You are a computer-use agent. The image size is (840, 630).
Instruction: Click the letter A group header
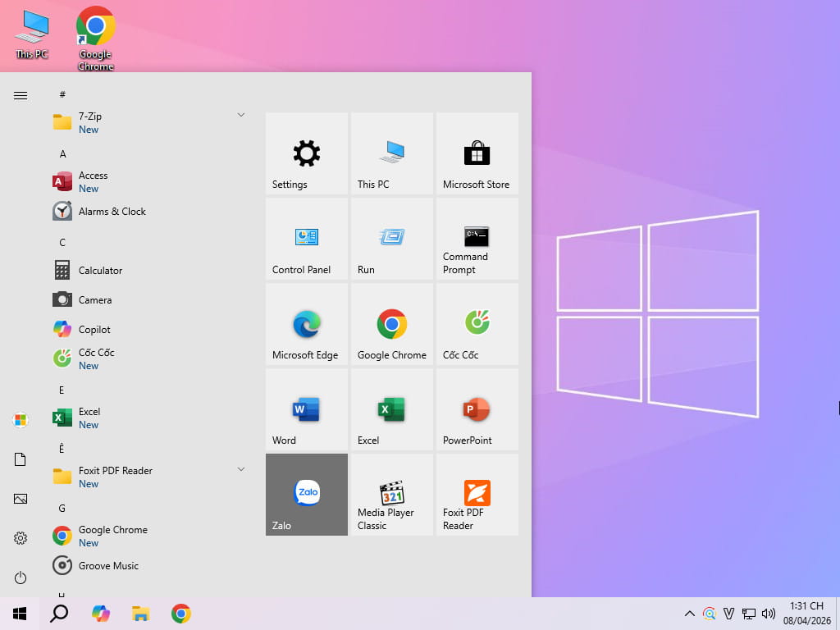pos(62,153)
